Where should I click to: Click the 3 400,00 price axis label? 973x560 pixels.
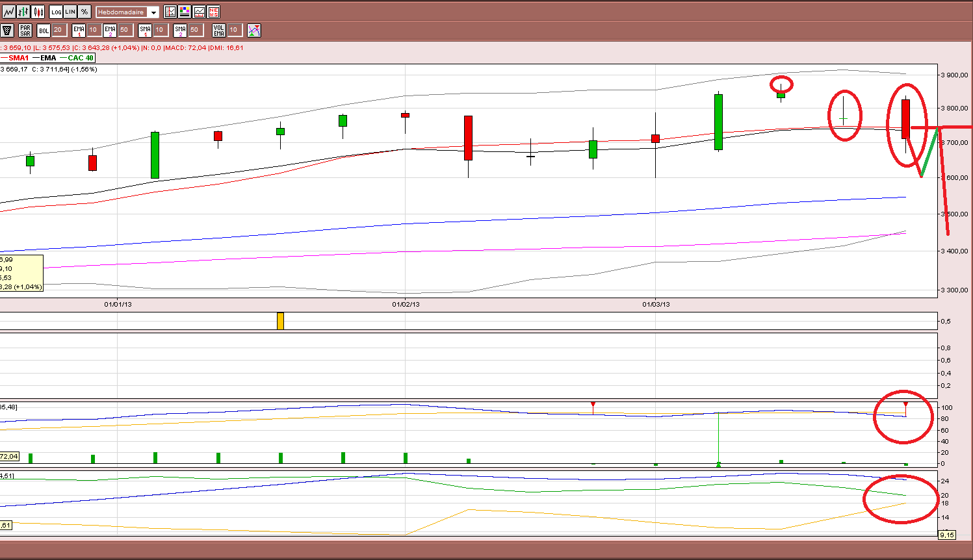coord(955,251)
